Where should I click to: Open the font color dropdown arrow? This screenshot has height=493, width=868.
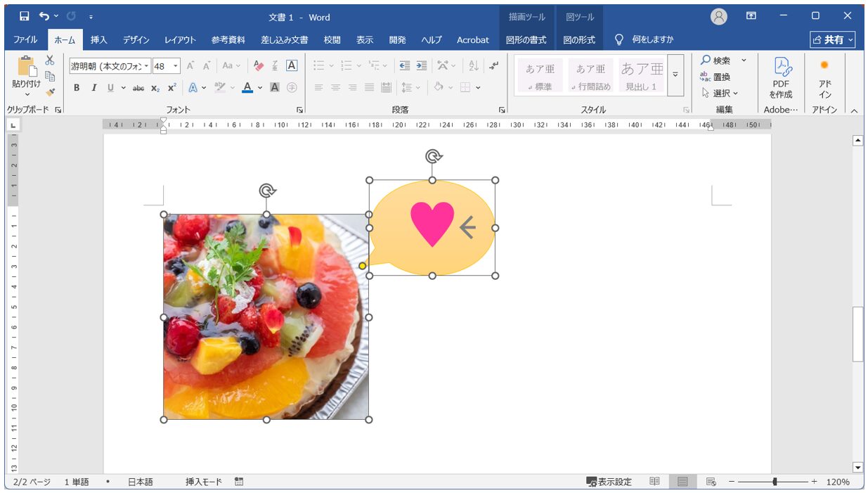[259, 88]
